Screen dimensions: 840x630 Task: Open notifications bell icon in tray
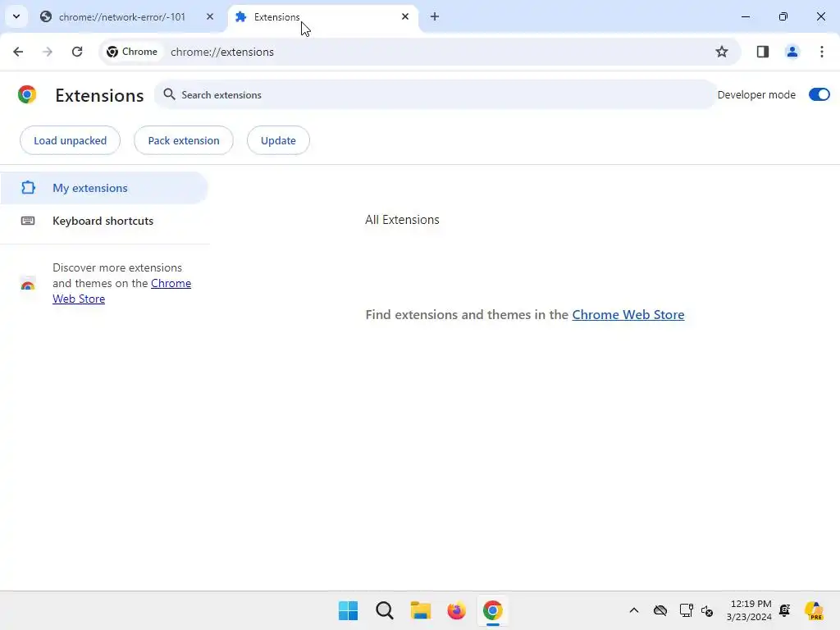(x=785, y=610)
